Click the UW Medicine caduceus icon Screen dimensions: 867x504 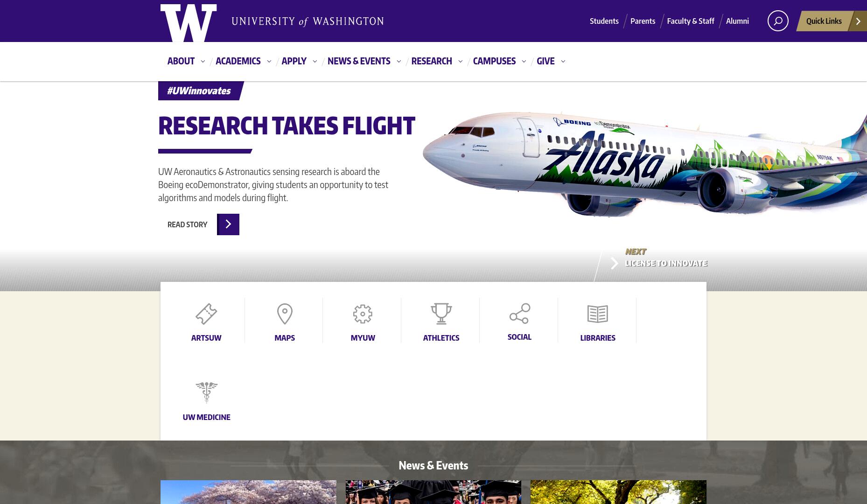tap(206, 392)
